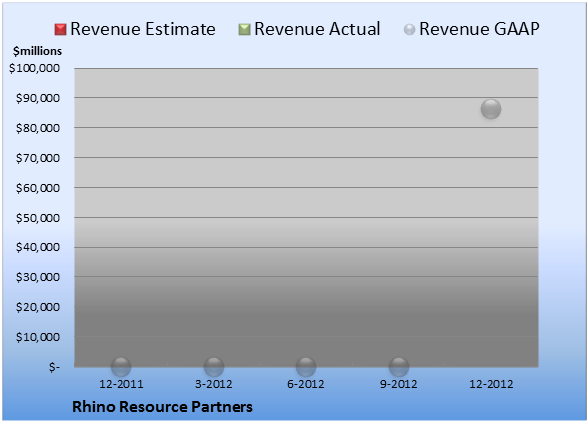The width and height of the screenshot is (588, 422).
Task: Click the 3-2012 data point sphere
Action: click(214, 367)
